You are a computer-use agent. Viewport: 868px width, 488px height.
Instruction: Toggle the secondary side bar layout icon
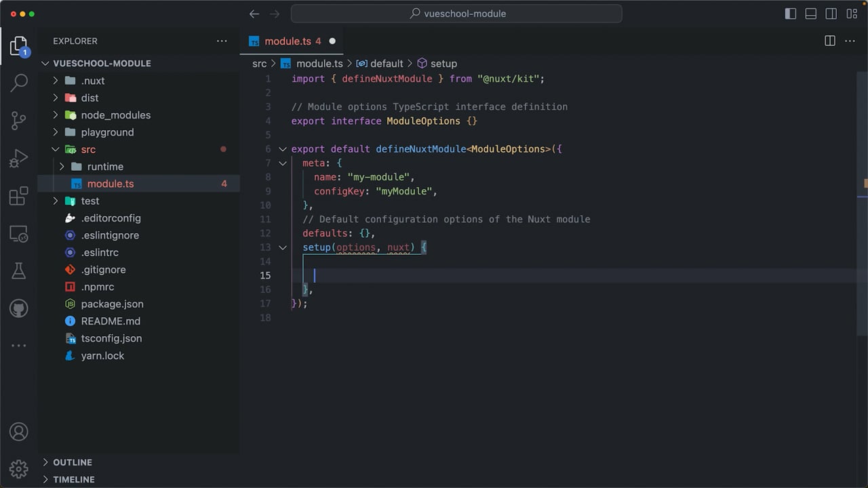[x=831, y=14]
